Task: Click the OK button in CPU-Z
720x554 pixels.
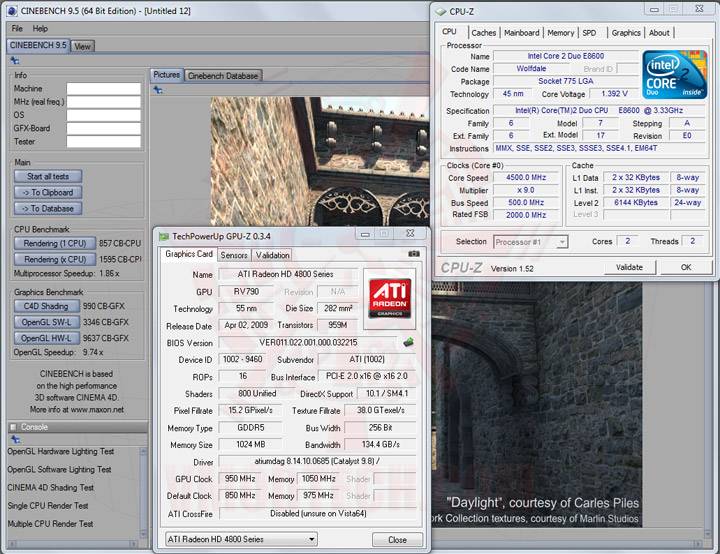Action: 686,267
